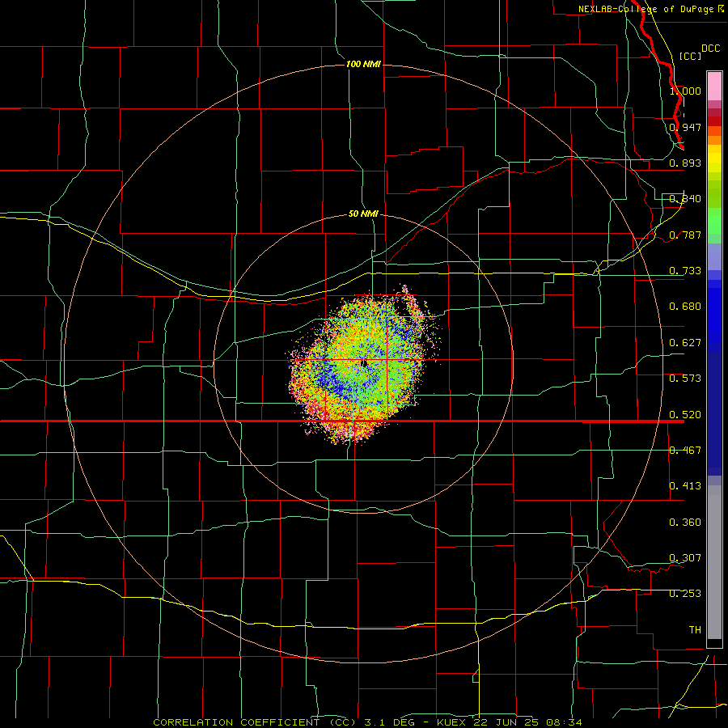Click the 100 NMI range ring label
728x728 pixels.
(x=363, y=64)
